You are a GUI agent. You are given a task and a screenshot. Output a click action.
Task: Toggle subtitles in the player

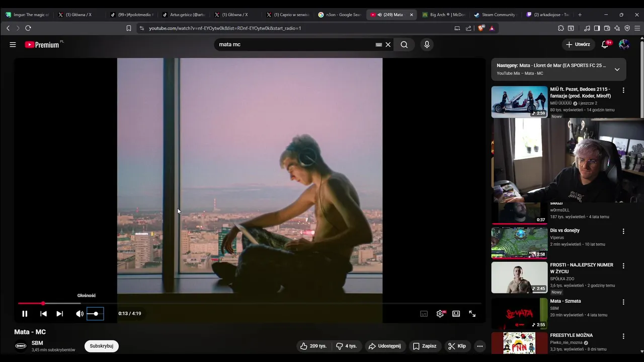tap(424, 314)
